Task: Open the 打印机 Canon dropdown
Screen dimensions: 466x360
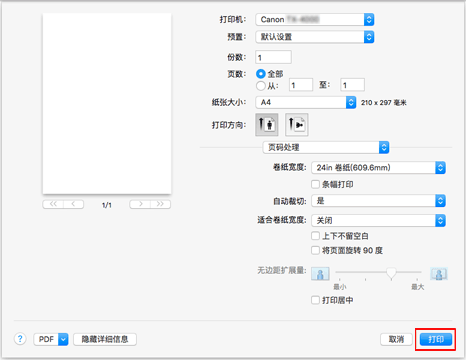Action: [315, 20]
